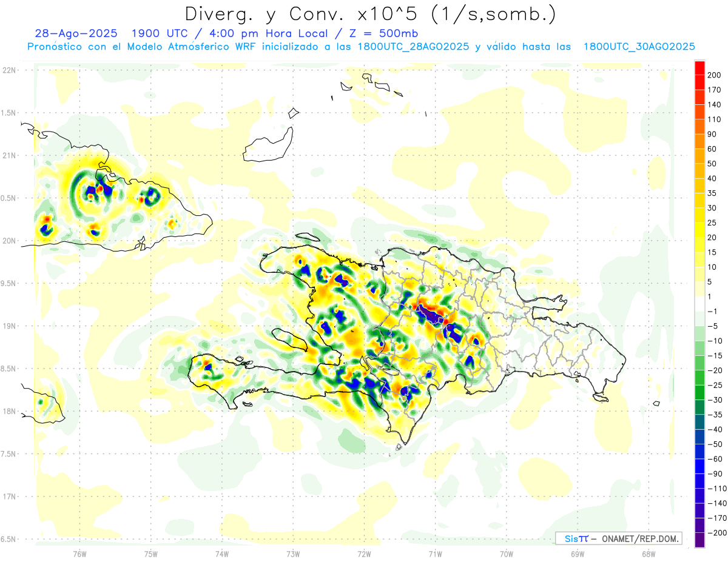Viewport: 728px width, 562px height.
Task: Click the valid-until timestamp '1800UTC_30AGO2025'
Action: (x=638, y=47)
